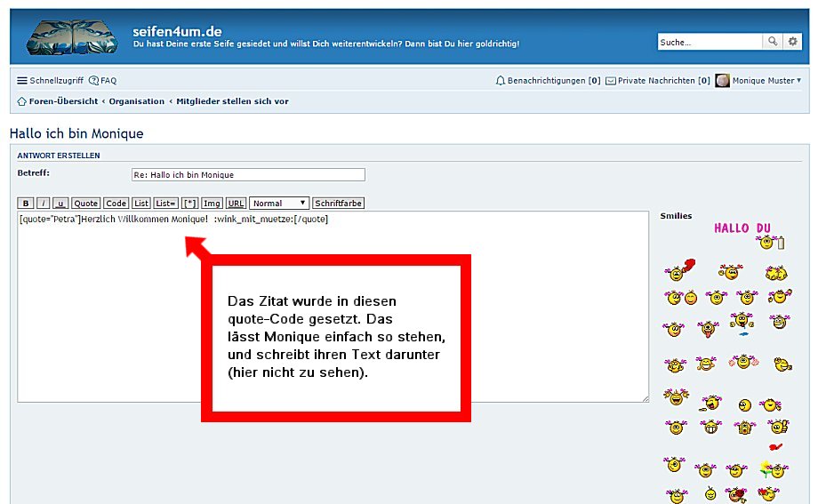The image size is (818, 504).
Task: Open advanced search via gear icon
Action: pyautogui.click(x=792, y=41)
